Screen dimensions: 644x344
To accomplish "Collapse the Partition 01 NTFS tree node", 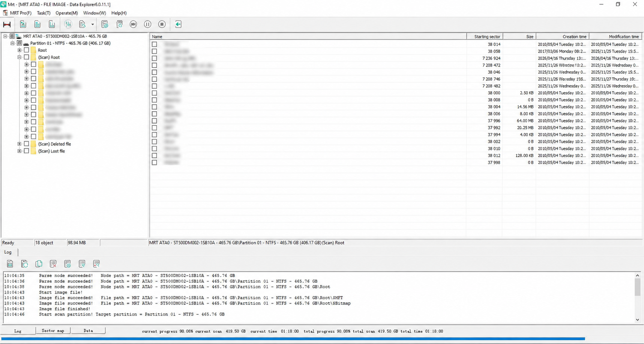I will pyautogui.click(x=12, y=43).
